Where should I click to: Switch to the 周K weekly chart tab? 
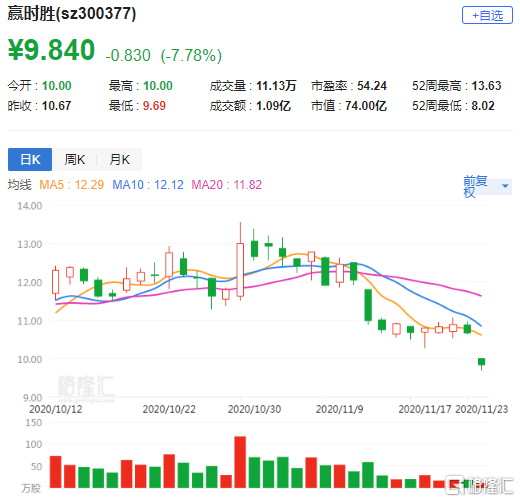tap(75, 159)
